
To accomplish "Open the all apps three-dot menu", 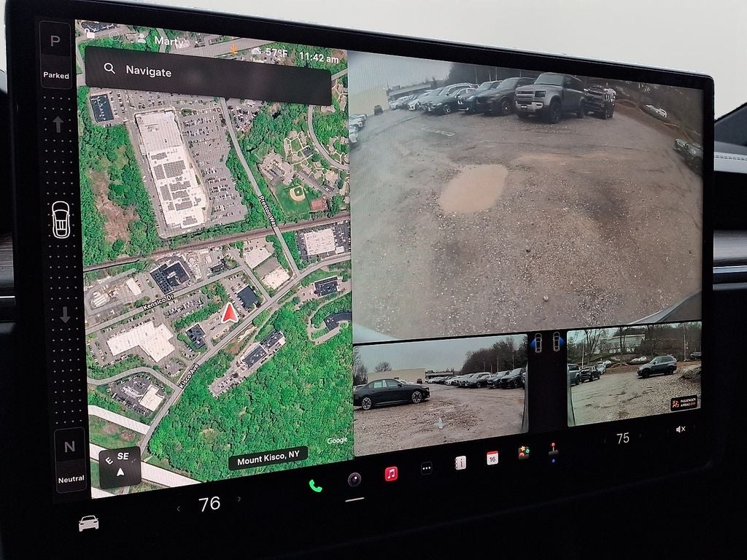I will click(x=426, y=468).
